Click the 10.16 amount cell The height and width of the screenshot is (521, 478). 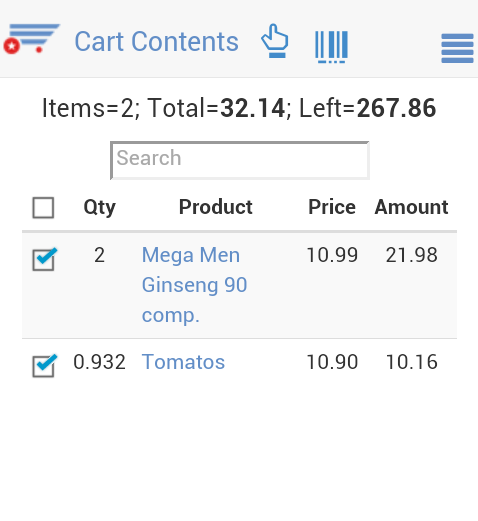(411, 362)
